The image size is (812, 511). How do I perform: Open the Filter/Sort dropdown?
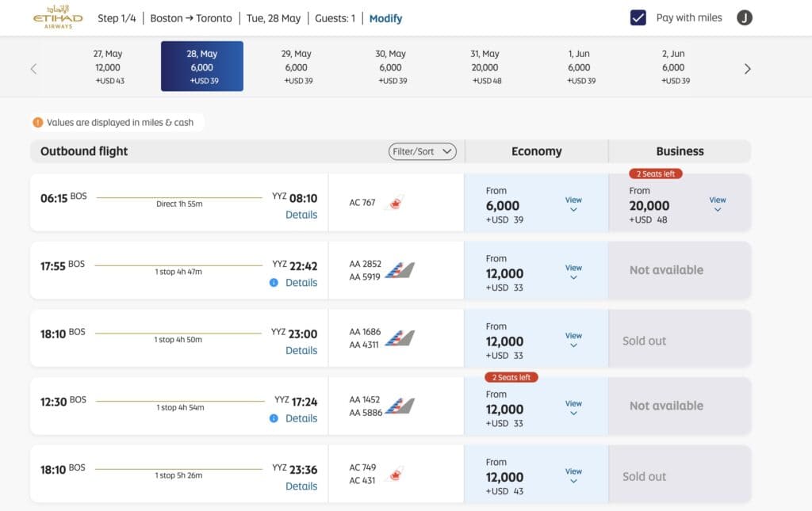point(423,151)
